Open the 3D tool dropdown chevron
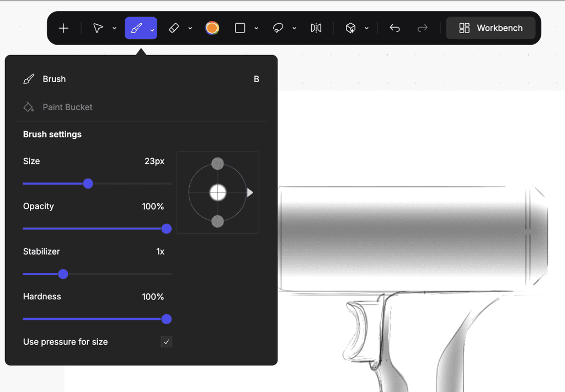The image size is (565, 392). 367,28
